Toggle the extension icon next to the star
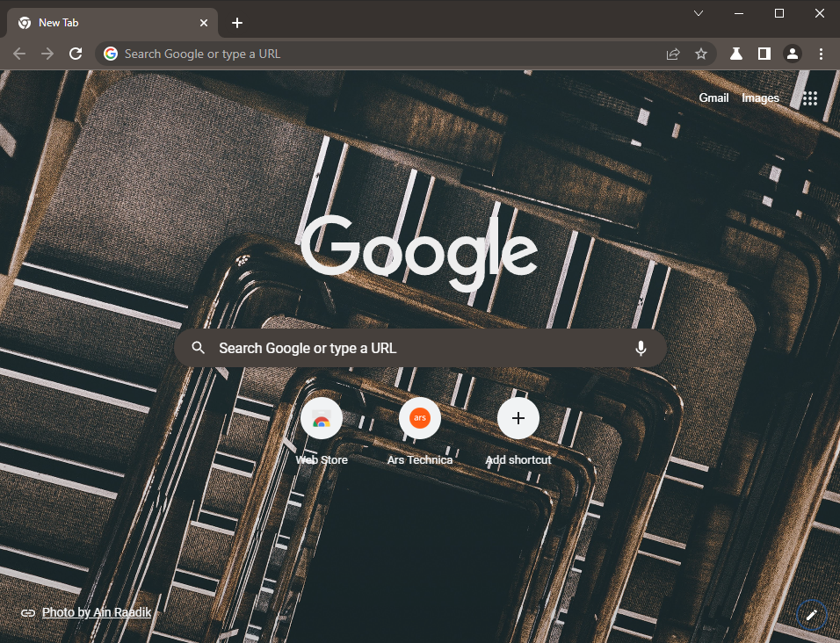Viewport: 840px width, 643px height. (x=736, y=54)
